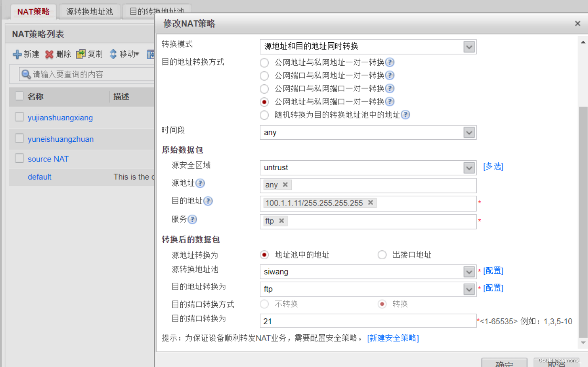Click the search magnifier icon
Screen dimensions: 588x367
[x=26, y=74]
